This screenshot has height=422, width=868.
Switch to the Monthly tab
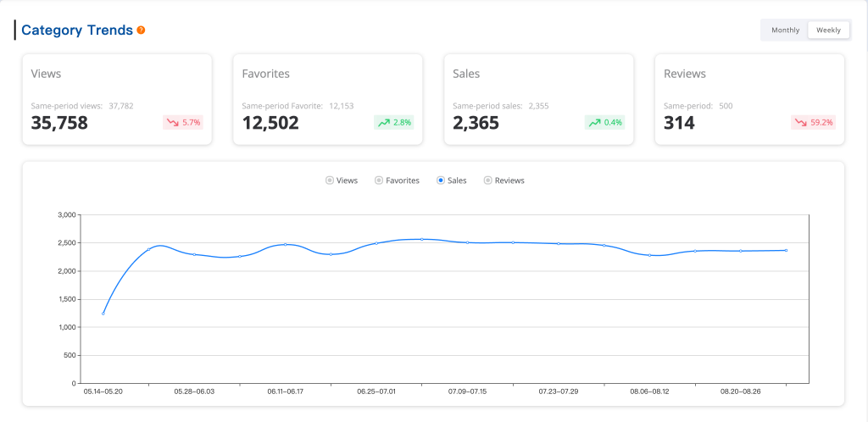tap(785, 30)
